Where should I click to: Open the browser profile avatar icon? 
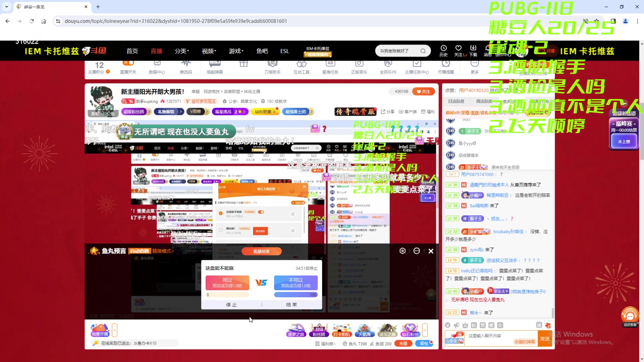[x=625, y=21]
